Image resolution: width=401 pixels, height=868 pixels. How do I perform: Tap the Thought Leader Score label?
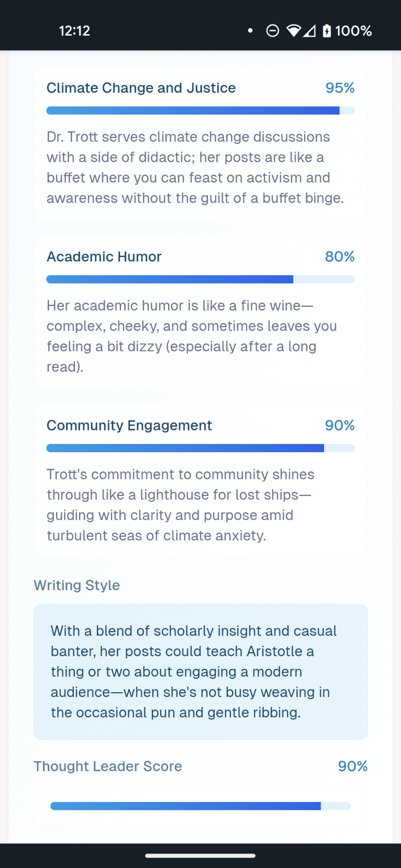[x=108, y=766]
